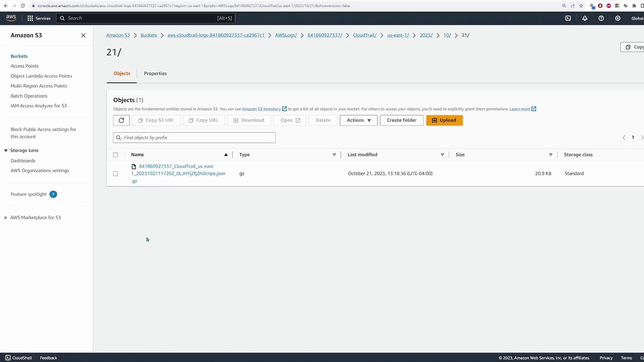Viewport: 644px width, 362px height.
Task: Click the Upload button
Action: [444, 120]
